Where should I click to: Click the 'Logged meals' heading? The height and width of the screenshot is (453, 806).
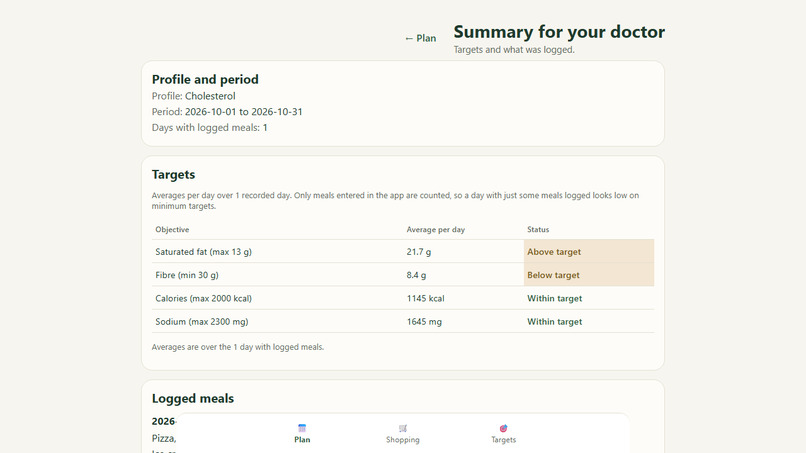[x=193, y=398]
